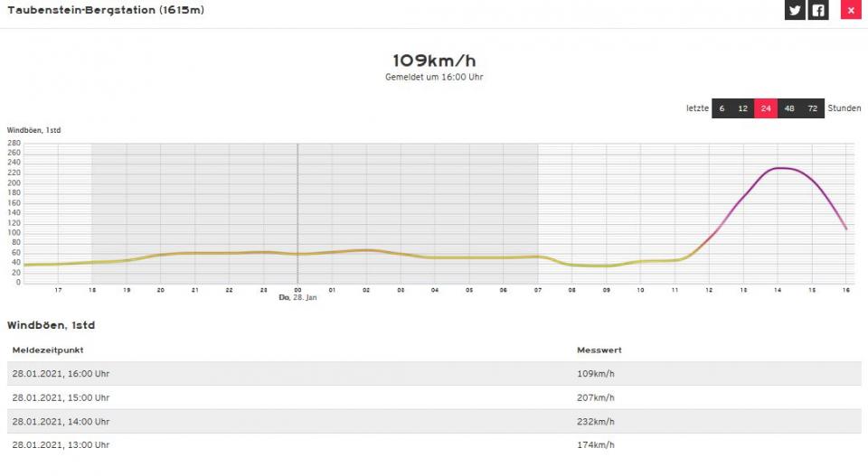Click the Messwert column header

[599, 350]
